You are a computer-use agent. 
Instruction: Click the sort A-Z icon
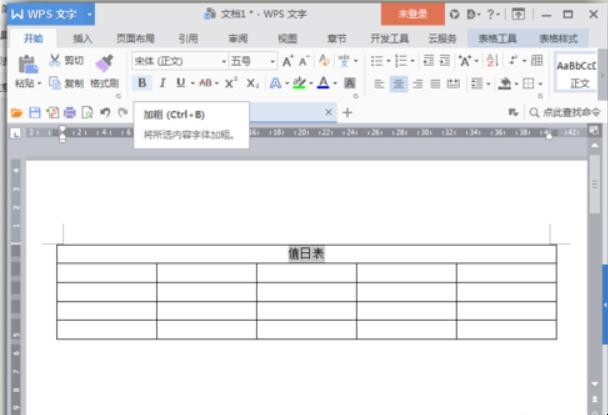pyautogui.click(x=492, y=61)
